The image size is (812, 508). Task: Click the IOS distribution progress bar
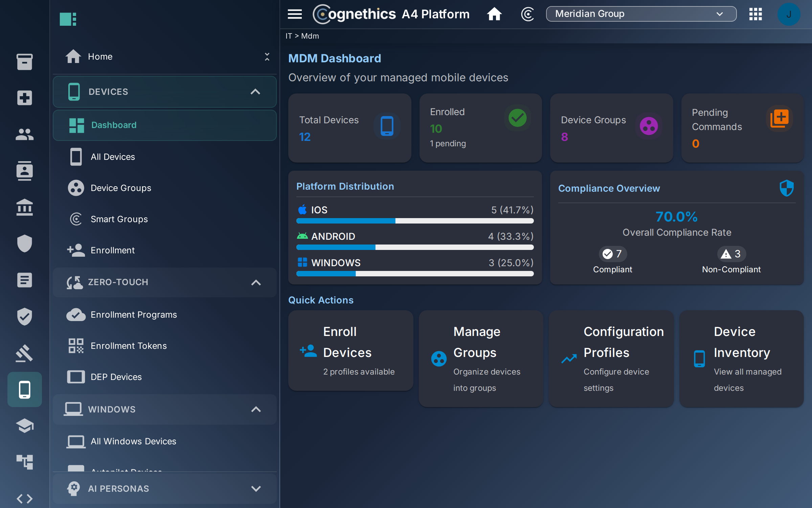(415, 221)
